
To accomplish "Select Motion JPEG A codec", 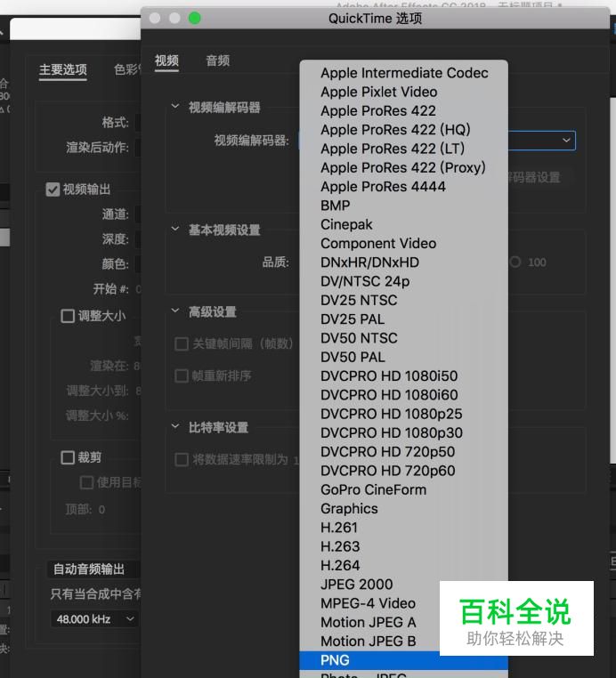I will coord(369,623).
